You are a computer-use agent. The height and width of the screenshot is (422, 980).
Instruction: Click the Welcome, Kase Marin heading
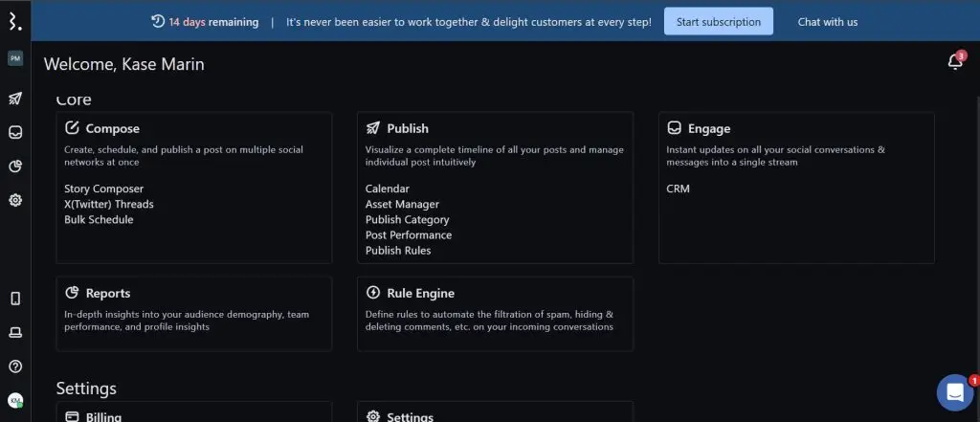pyautogui.click(x=123, y=64)
